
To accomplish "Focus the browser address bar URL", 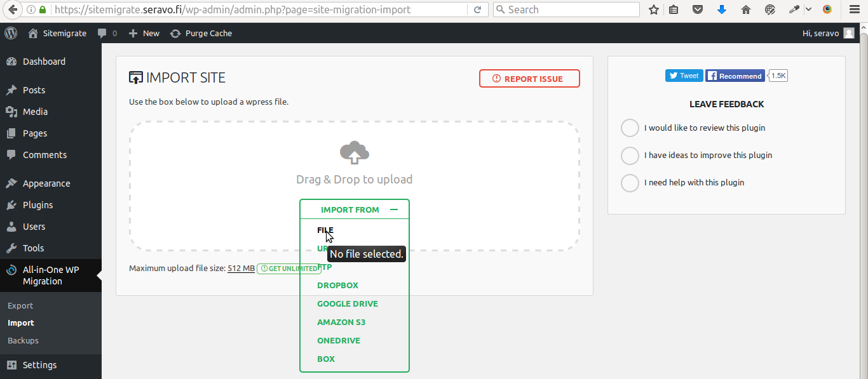I will (261, 10).
